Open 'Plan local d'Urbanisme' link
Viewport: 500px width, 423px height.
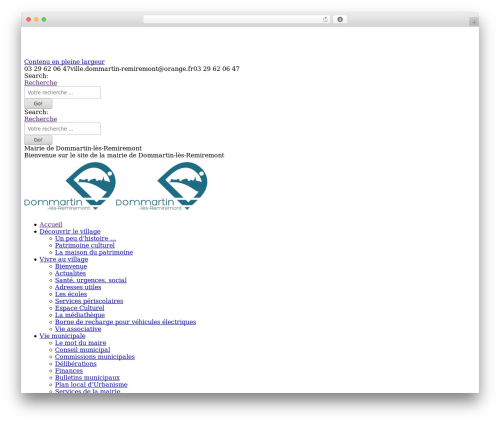coord(91,386)
